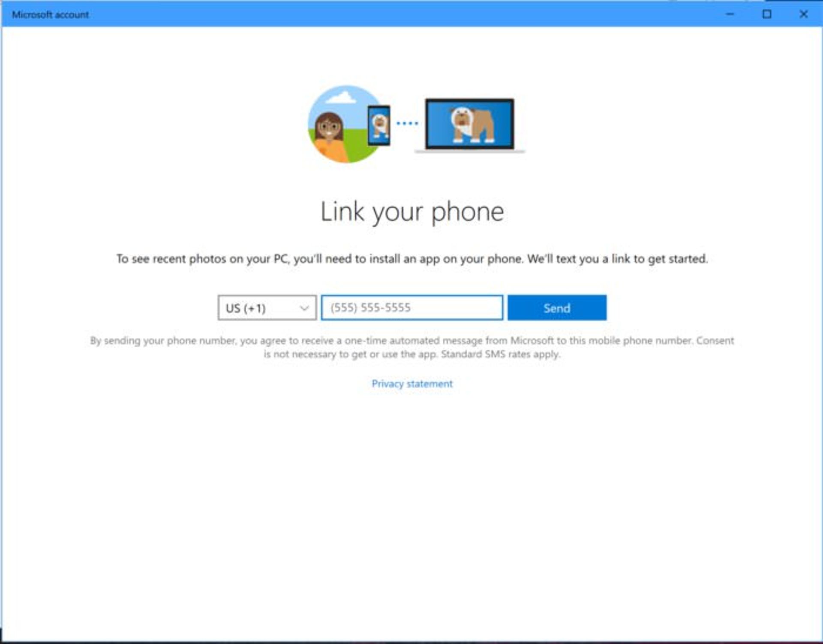Click the phone and laptop illustration
The height and width of the screenshot is (644, 823).
point(416,124)
